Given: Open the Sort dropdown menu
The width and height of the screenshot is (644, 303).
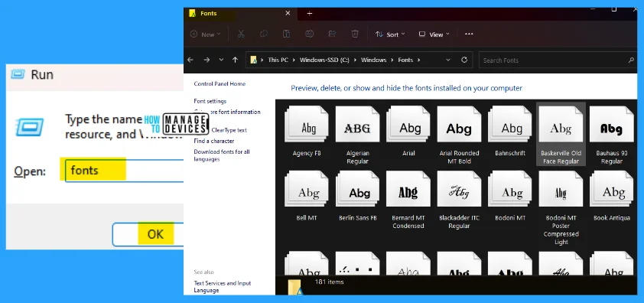Looking at the screenshot, I should [x=390, y=34].
